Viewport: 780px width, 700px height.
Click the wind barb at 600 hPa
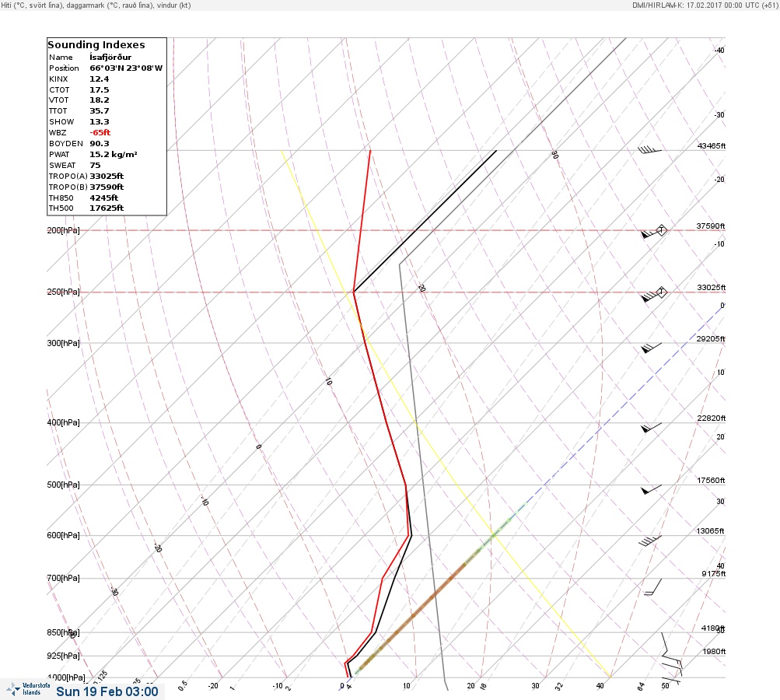pos(650,541)
